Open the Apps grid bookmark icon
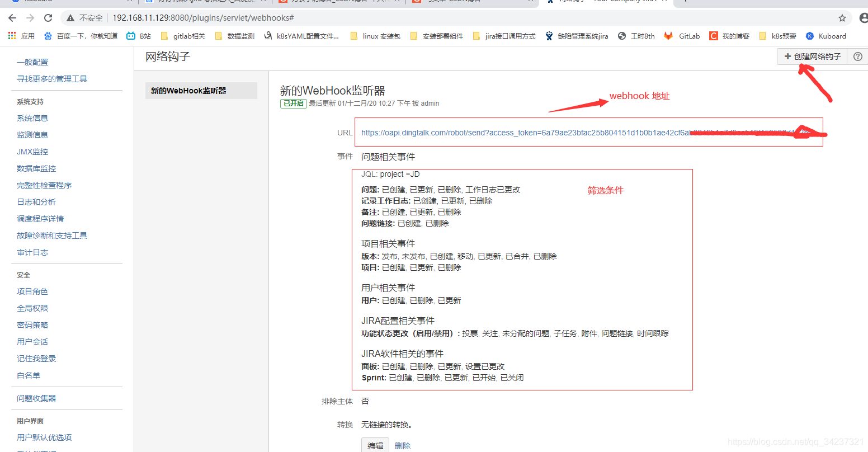This screenshot has height=452, width=868. click(12, 36)
